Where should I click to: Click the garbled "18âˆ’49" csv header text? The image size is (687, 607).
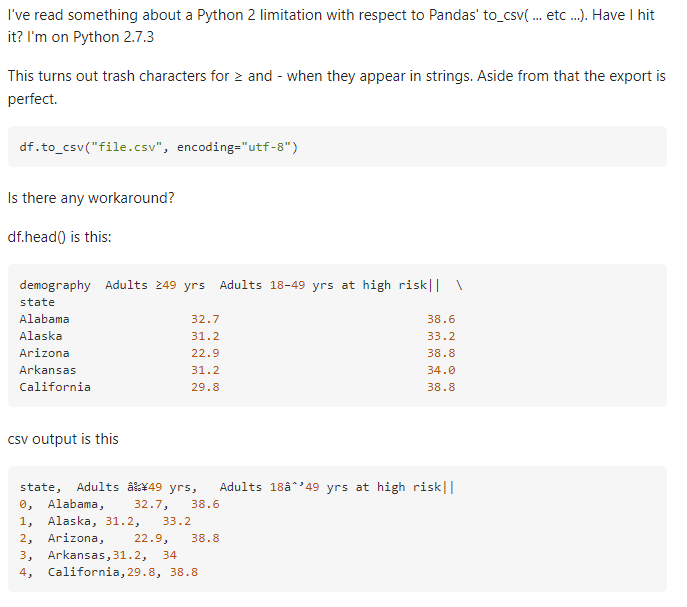tap(294, 487)
